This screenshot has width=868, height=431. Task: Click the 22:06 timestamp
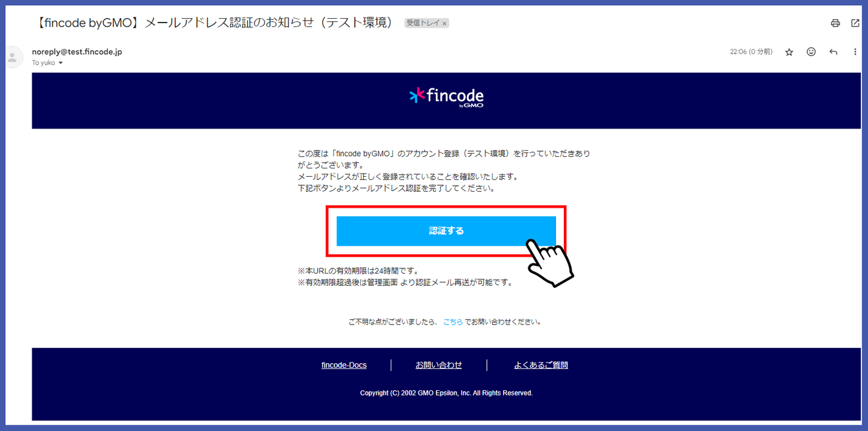click(x=751, y=52)
